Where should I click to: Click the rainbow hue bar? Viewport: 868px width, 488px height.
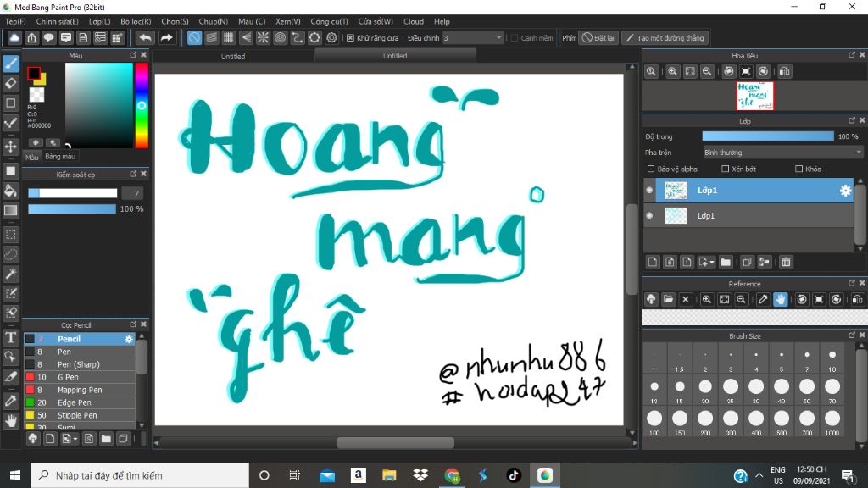coord(142,106)
